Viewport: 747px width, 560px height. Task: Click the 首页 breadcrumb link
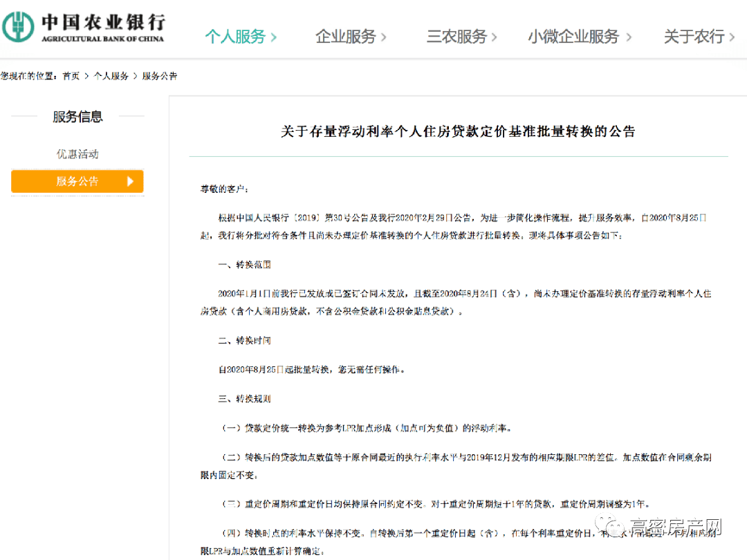[x=71, y=76]
